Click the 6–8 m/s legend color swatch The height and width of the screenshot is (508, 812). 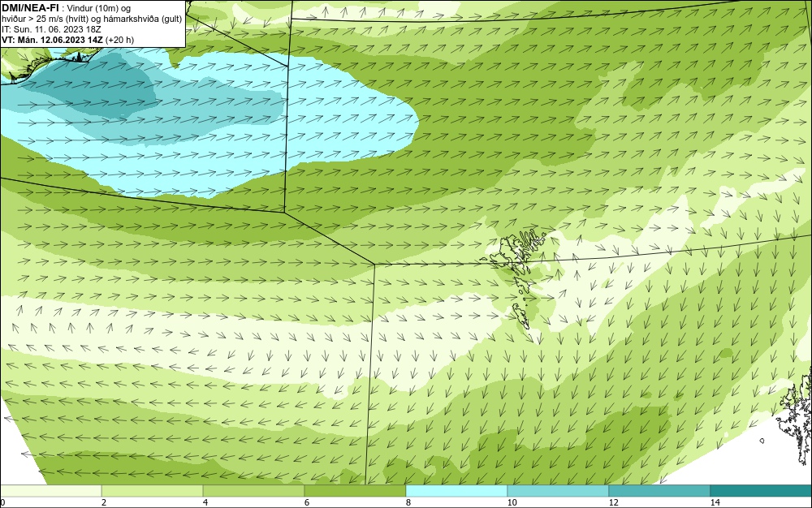click(x=356, y=491)
